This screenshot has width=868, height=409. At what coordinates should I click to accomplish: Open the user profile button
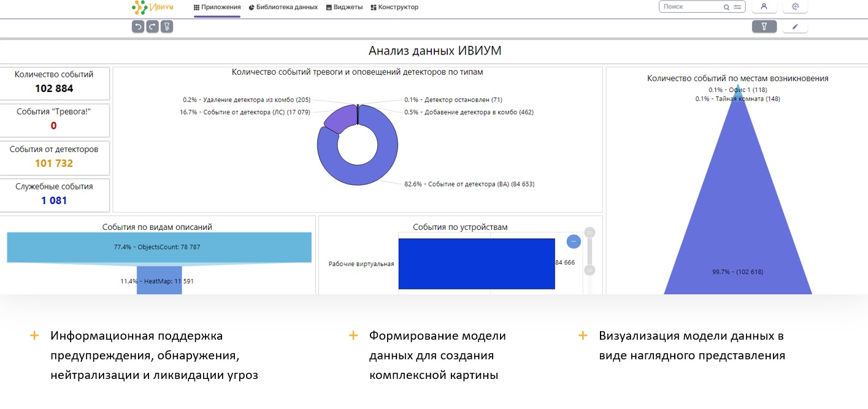point(764,7)
